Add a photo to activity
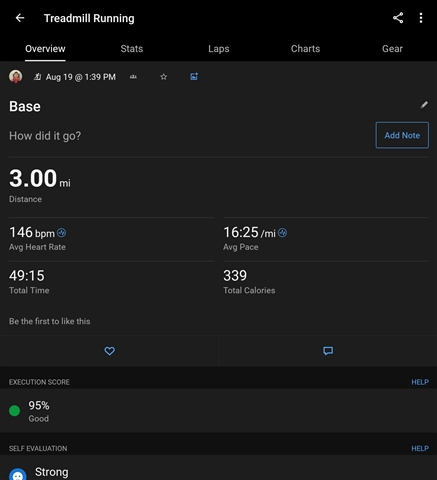The height and width of the screenshot is (480, 437). pyautogui.click(x=194, y=77)
